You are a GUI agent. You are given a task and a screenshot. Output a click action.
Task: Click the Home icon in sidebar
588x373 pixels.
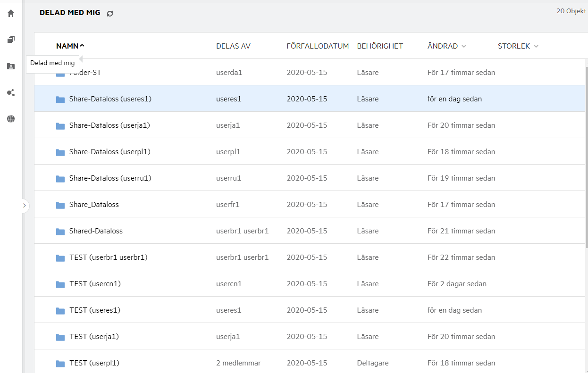tap(11, 13)
